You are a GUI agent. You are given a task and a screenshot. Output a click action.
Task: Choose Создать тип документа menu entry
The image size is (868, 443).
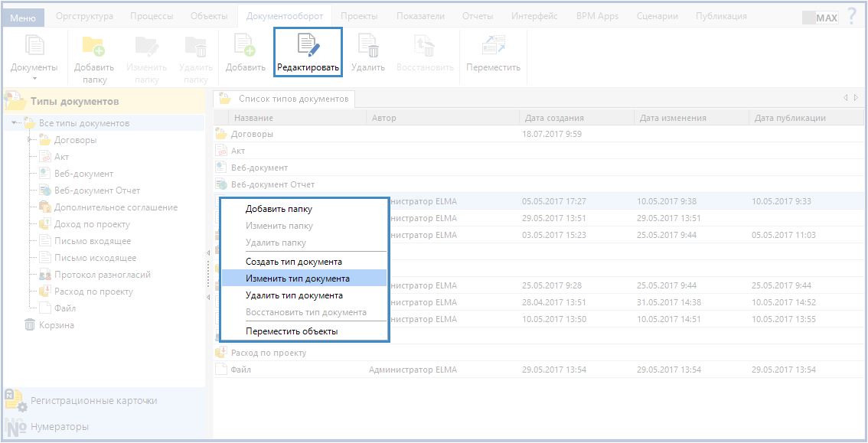[293, 262]
